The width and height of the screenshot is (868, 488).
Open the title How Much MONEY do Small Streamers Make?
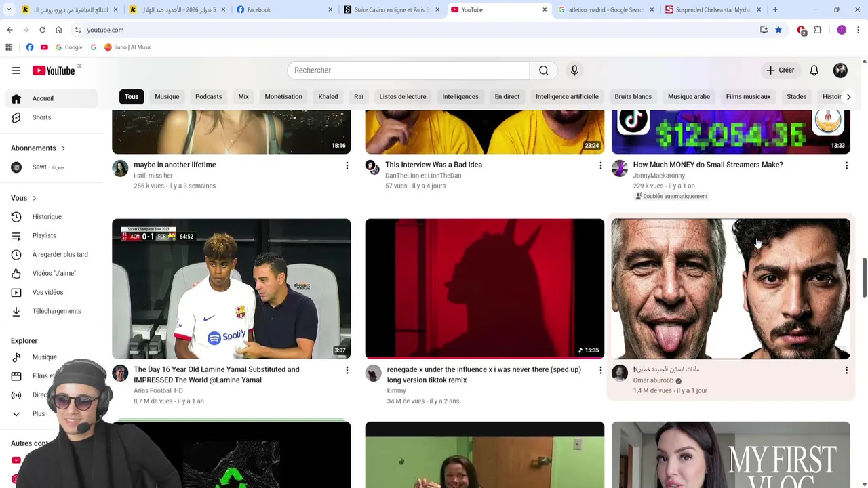point(708,165)
